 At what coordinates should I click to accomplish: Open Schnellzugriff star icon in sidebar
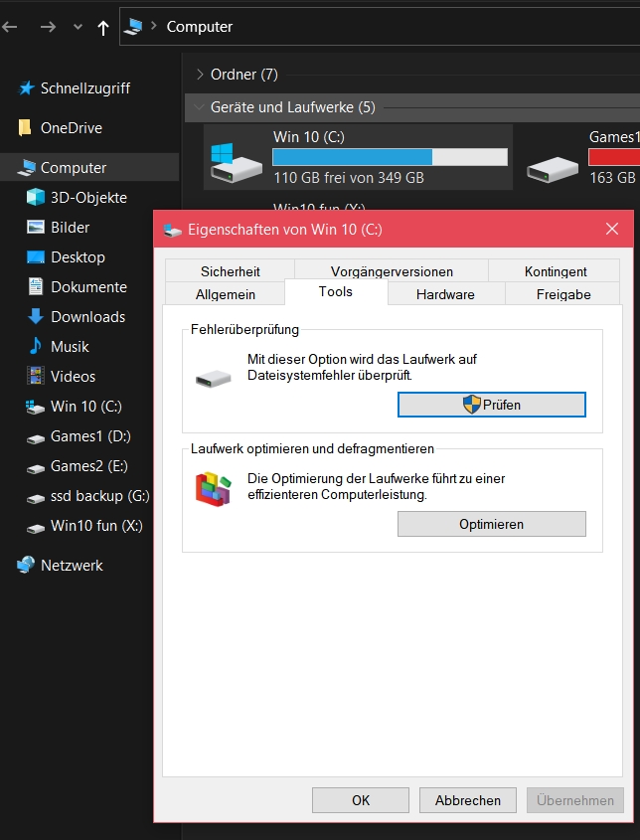click(x=26, y=87)
